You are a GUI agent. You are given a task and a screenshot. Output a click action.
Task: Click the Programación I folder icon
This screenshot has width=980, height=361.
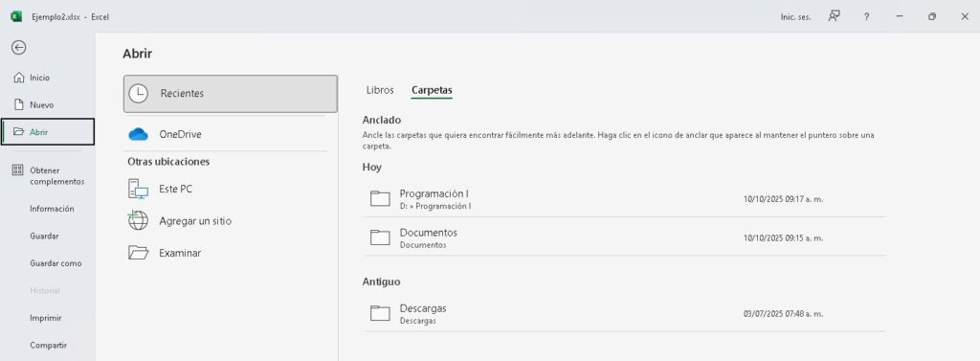pyautogui.click(x=380, y=198)
